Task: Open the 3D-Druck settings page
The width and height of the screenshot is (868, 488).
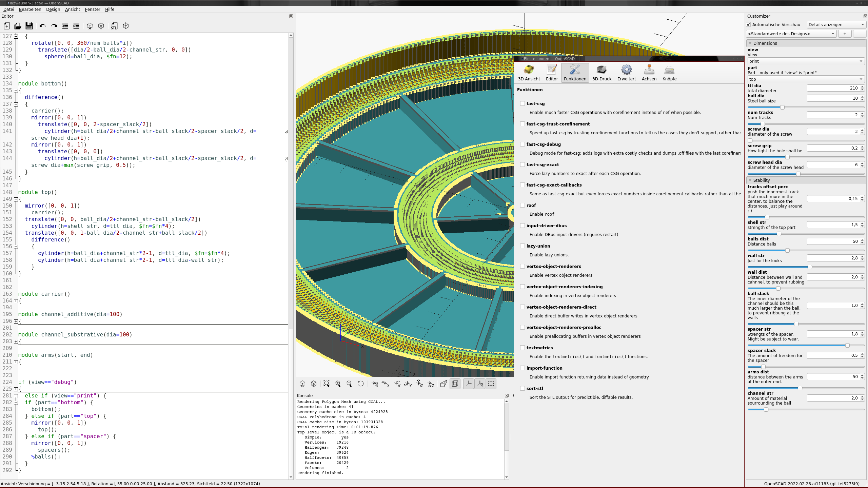Action: coord(602,72)
